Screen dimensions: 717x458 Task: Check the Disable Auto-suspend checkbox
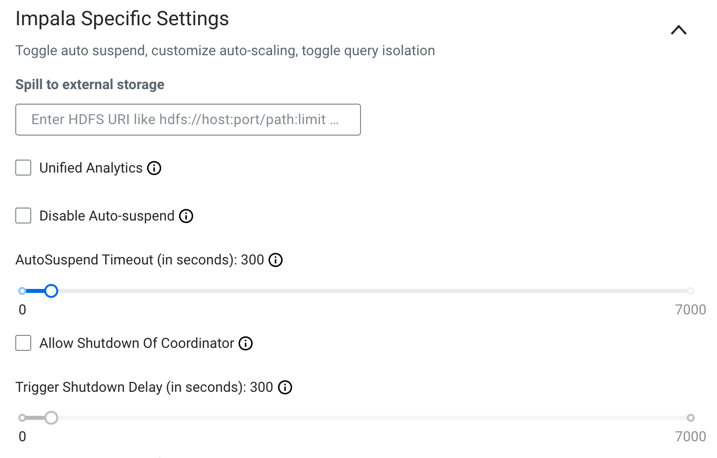23,216
